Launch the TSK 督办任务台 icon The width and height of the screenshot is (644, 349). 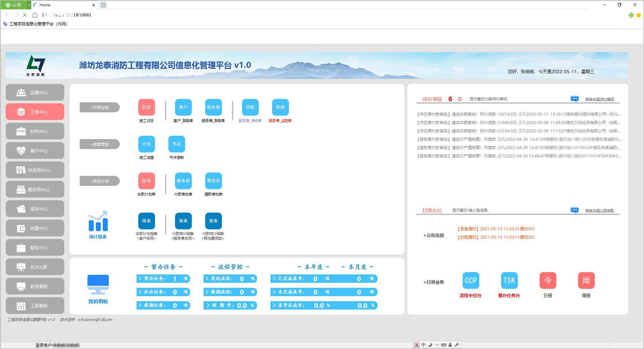click(509, 281)
